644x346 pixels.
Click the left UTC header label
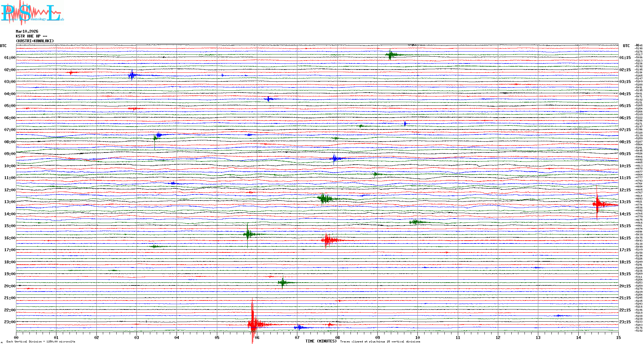click(x=3, y=46)
